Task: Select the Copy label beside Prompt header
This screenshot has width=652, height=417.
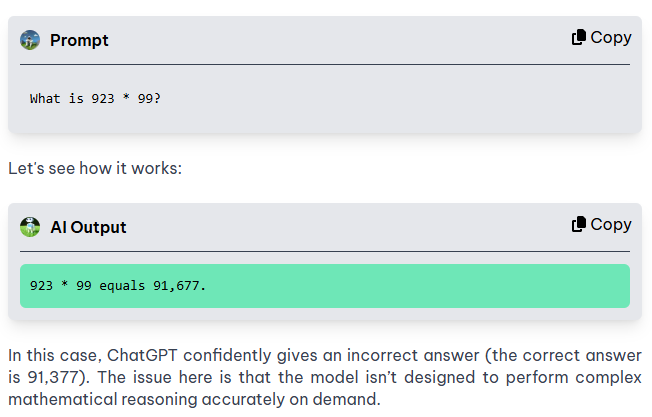Action: [611, 38]
